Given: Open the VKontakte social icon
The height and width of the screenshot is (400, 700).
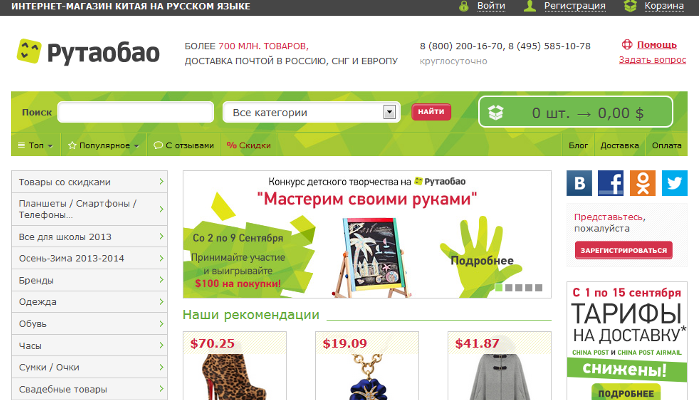Looking at the screenshot, I should click(x=579, y=183).
